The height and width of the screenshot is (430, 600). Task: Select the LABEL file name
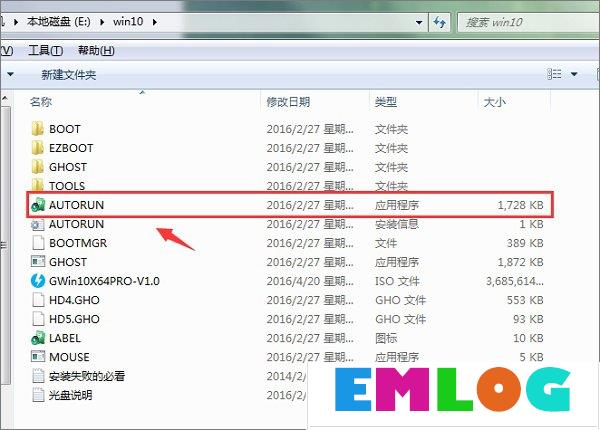pos(65,338)
